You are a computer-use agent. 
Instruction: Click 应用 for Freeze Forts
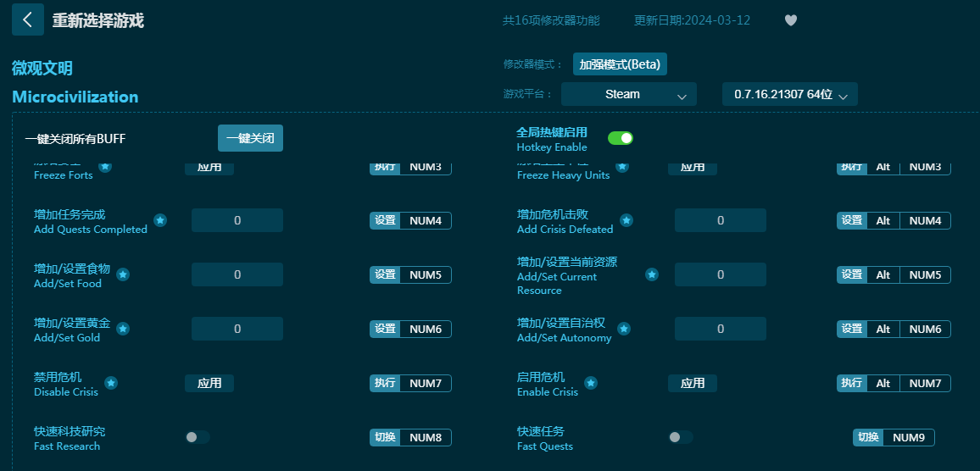[x=209, y=168]
